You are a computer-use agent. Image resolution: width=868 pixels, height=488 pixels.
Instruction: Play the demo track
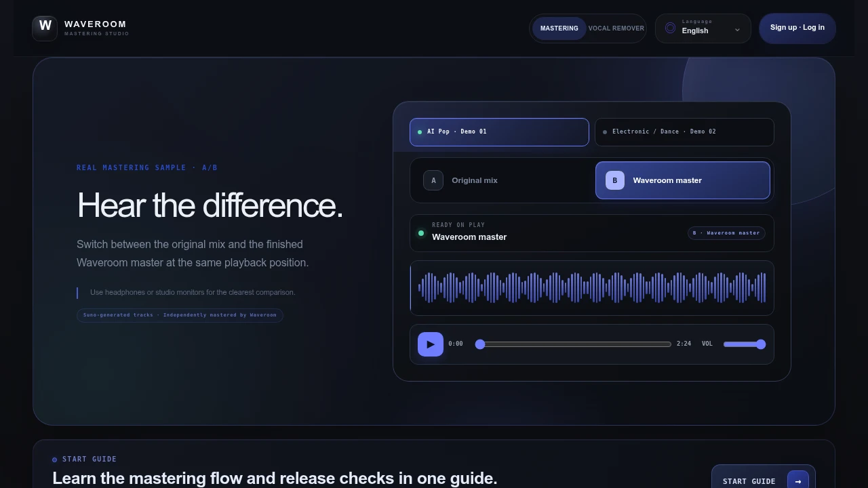coord(431,344)
